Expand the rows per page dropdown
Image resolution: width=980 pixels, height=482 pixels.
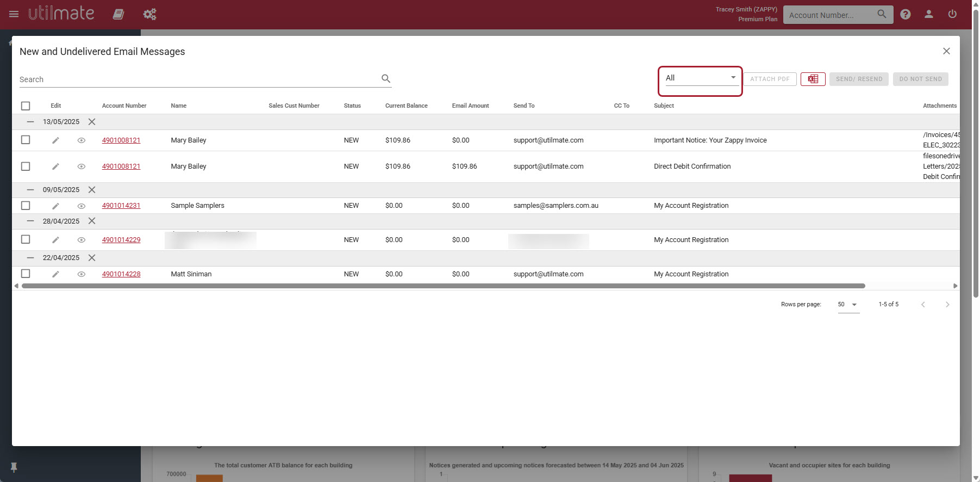tap(848, 305)
